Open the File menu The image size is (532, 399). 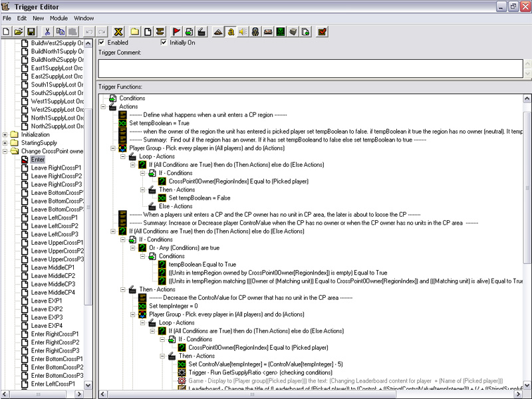[x=7, y=19]
